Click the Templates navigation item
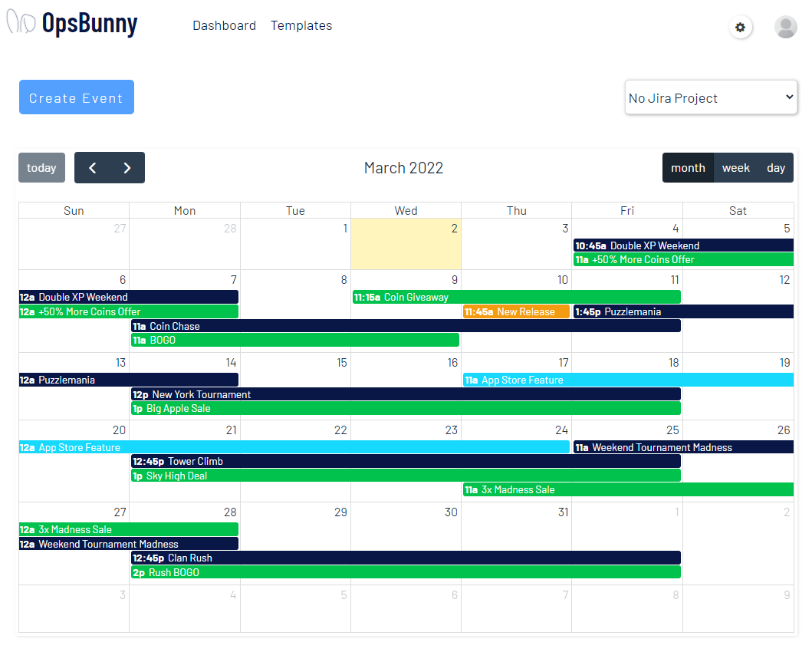812x652 pixels. point(301,25)
